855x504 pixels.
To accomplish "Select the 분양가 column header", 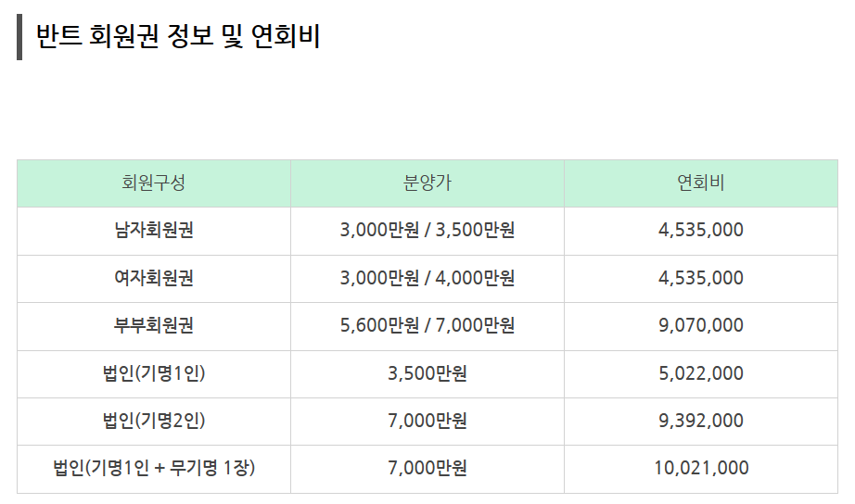I will [x=427, y=183].
